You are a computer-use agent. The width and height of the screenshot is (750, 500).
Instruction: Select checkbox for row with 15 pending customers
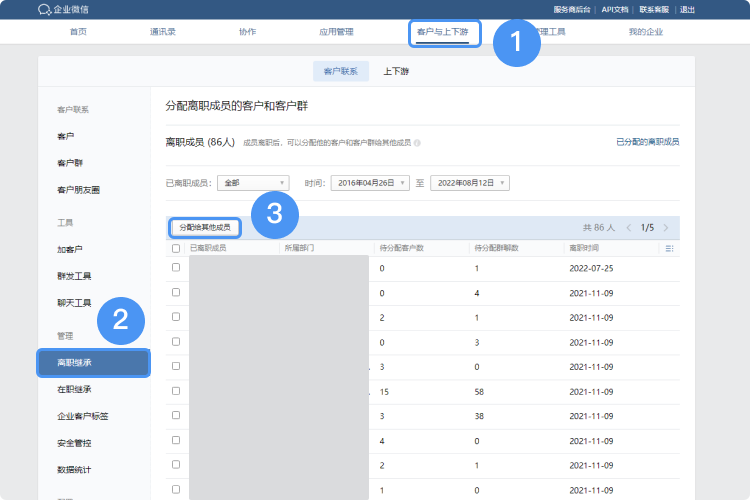[x=176, y=390]
